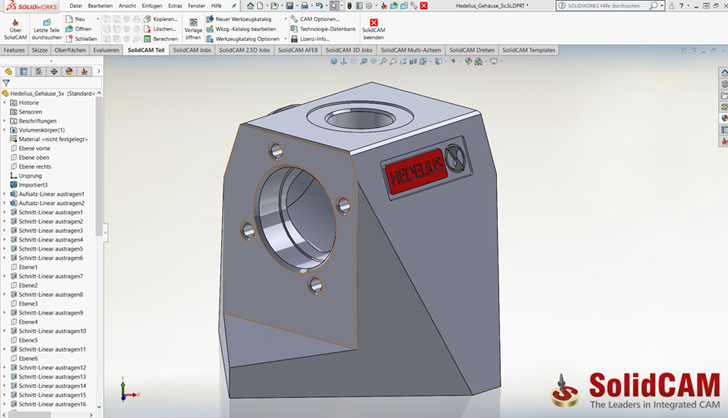Open the Datei menu
This screenshot has height=418, width=728.
pos(76,6)
